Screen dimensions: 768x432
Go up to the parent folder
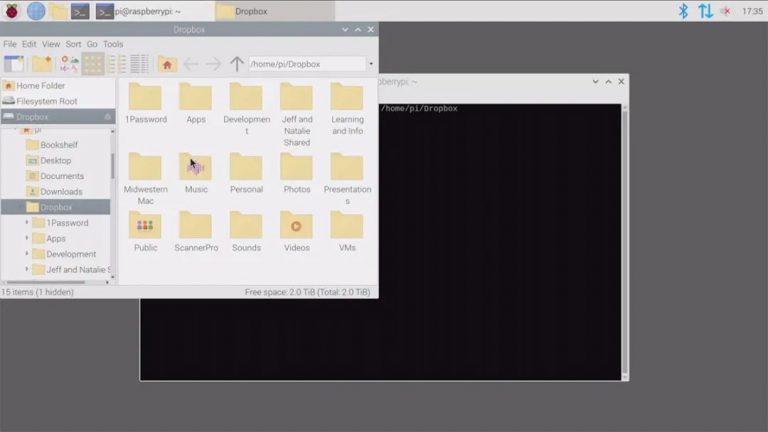pyautogui.click(x=236, y=64)
